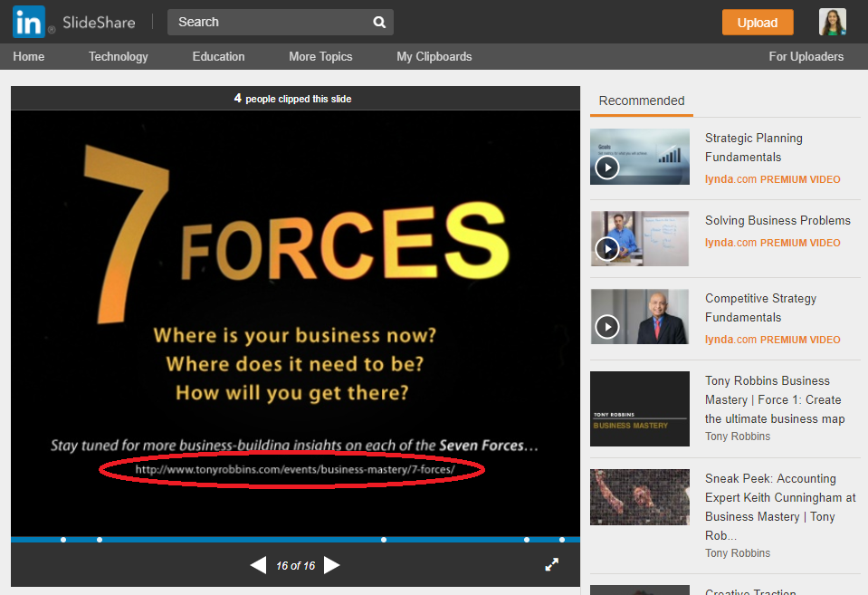Viewport: 868px width, 595px height.
Task: Open Tony Robbins Business Mastery thumbnail
Action: tap(639, 408)
